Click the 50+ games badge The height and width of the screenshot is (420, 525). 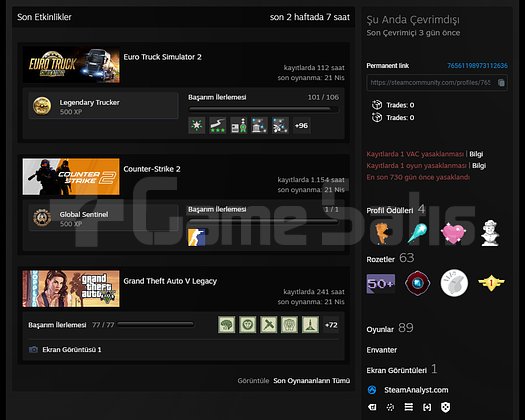(x=381, y=284)
